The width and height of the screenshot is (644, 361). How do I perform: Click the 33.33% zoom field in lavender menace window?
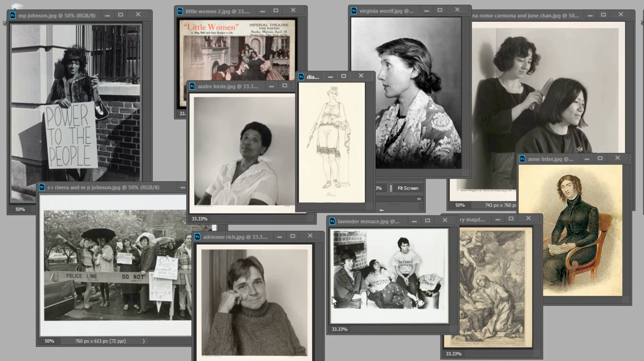tap(339, 329)
